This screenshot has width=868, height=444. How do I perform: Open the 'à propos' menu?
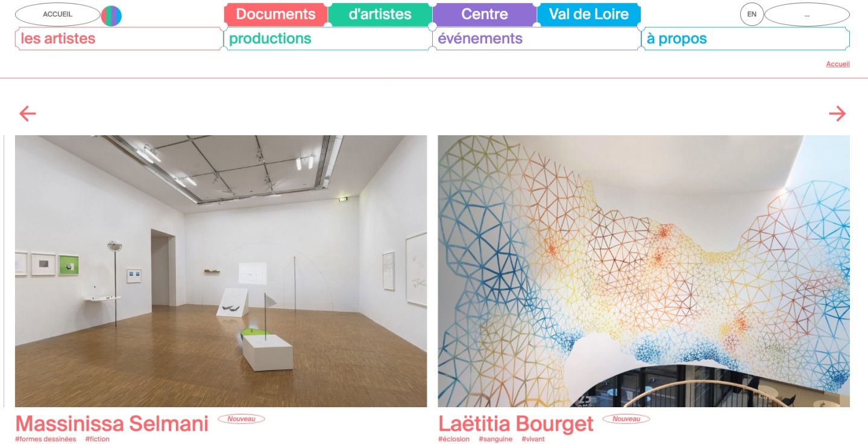tap(746, 39)
